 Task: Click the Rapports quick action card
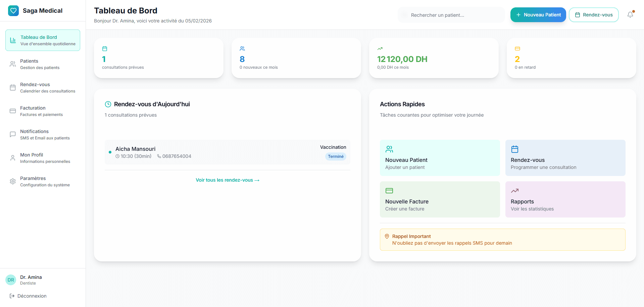tap(565, 199)
